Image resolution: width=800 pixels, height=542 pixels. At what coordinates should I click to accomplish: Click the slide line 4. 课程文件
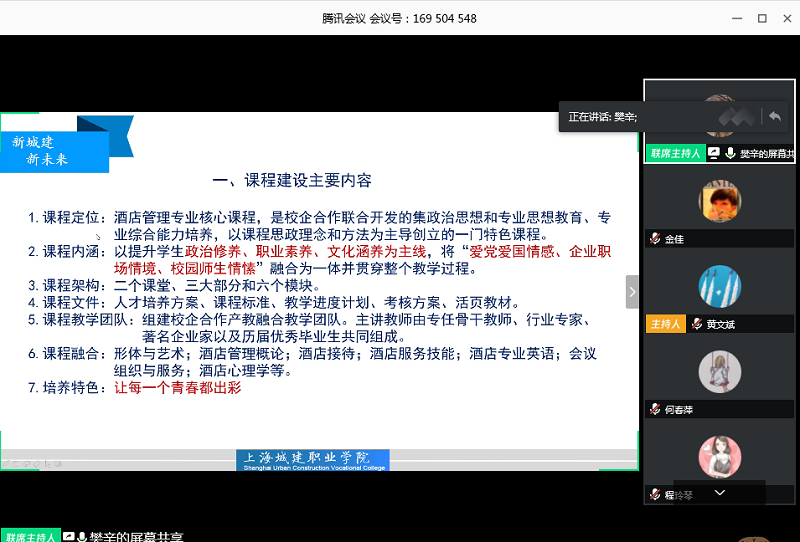coord(274,303)
